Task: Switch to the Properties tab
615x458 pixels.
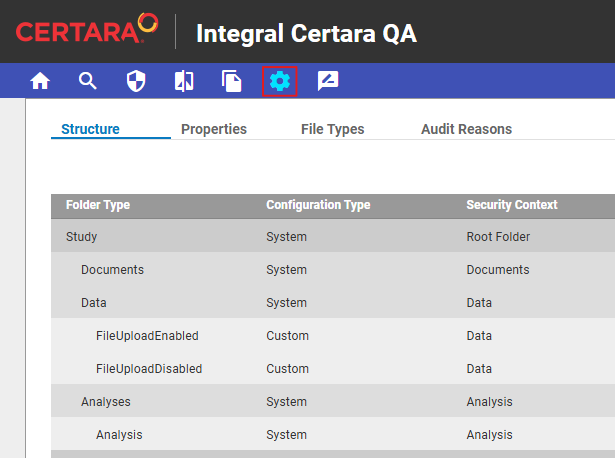Action: pyautogui.click(x=214, y=129)
